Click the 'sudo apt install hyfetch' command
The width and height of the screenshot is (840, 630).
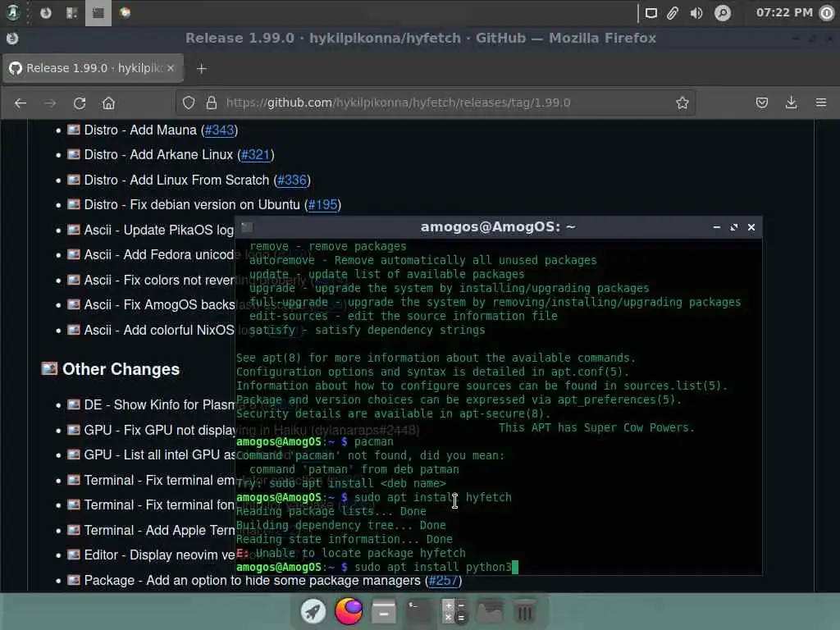(x=433, y=497)
